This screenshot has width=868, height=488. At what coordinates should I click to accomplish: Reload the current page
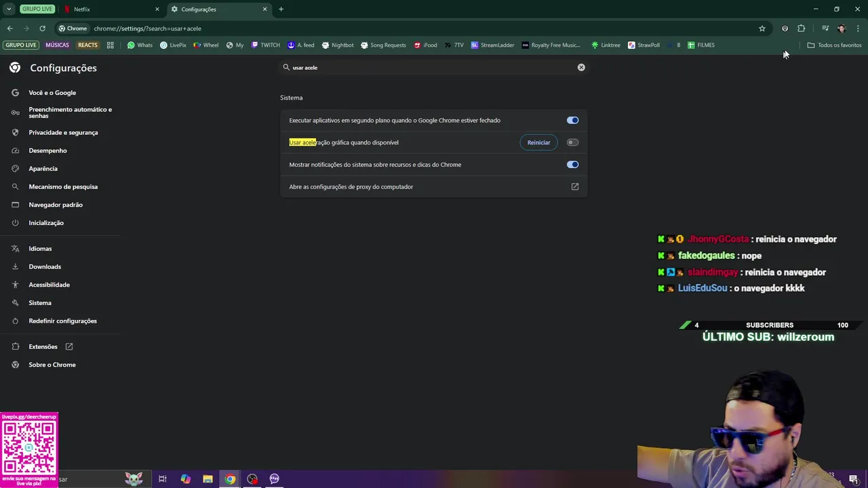(x=42, y=28)
